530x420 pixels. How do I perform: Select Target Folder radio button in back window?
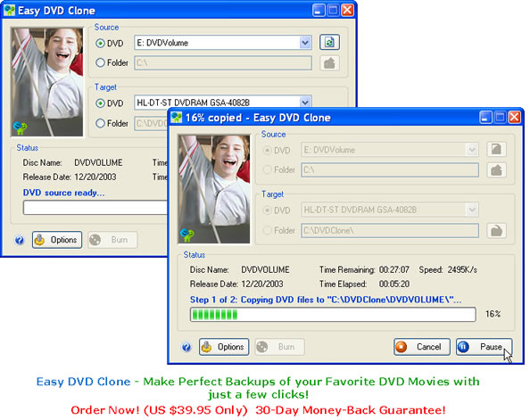[100, 123]
